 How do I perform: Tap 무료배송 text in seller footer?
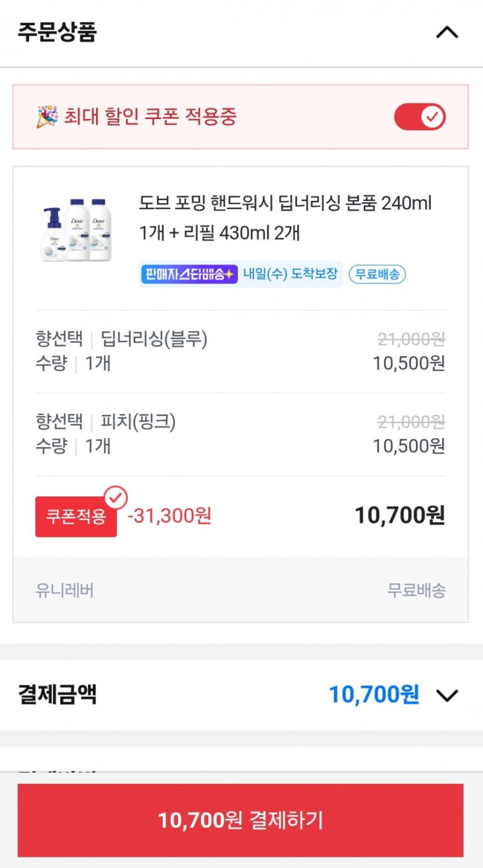(x=416, y=590)
